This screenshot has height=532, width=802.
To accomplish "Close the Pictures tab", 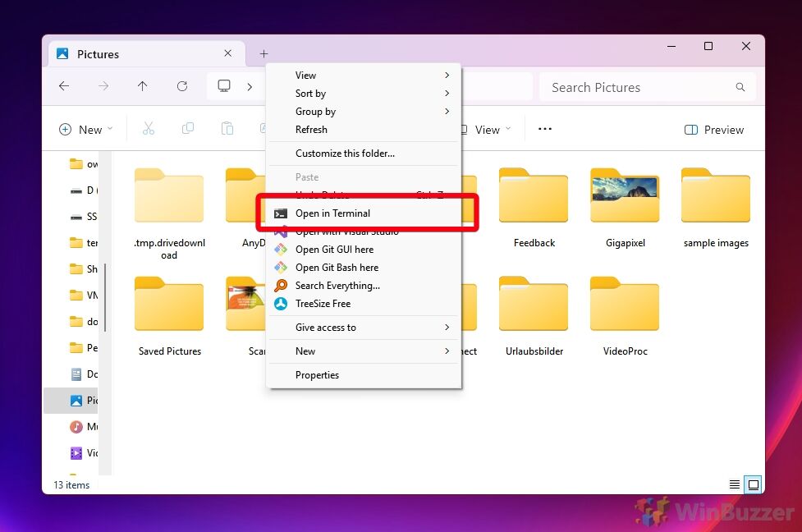I will pos(228,53).
